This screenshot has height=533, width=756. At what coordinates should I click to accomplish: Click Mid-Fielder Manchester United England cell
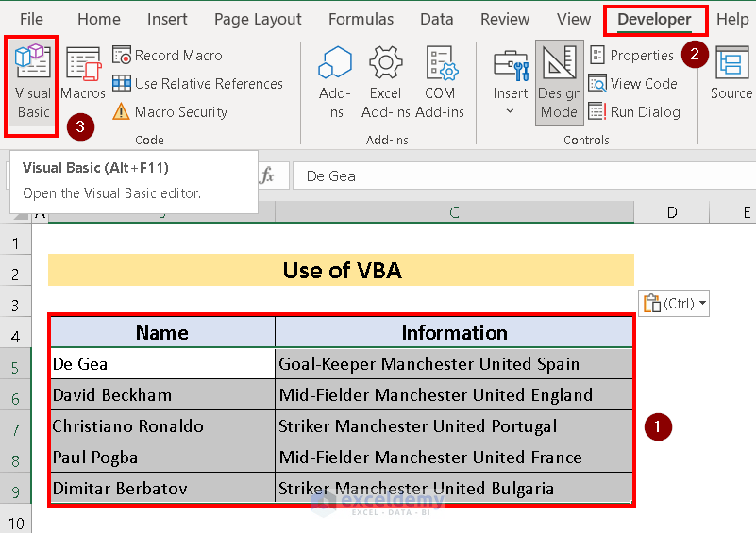point(454,394)
